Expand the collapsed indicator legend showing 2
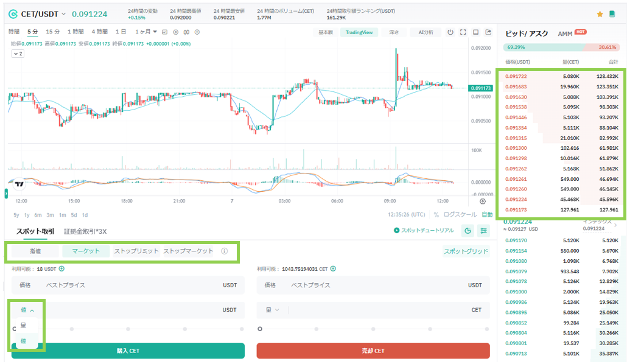Screen dimensions: 627x364 (x=18, y=54)
